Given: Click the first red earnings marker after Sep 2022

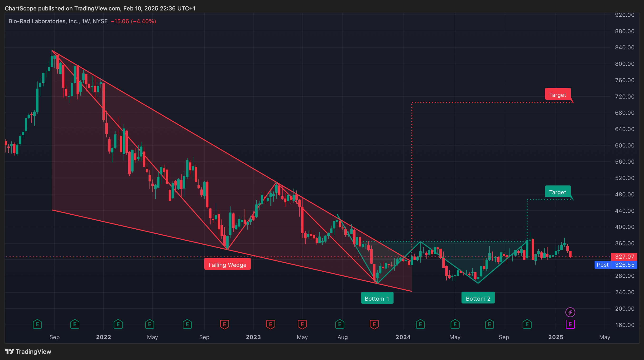Looking at the screenshot, I should [x=225, y=324].
